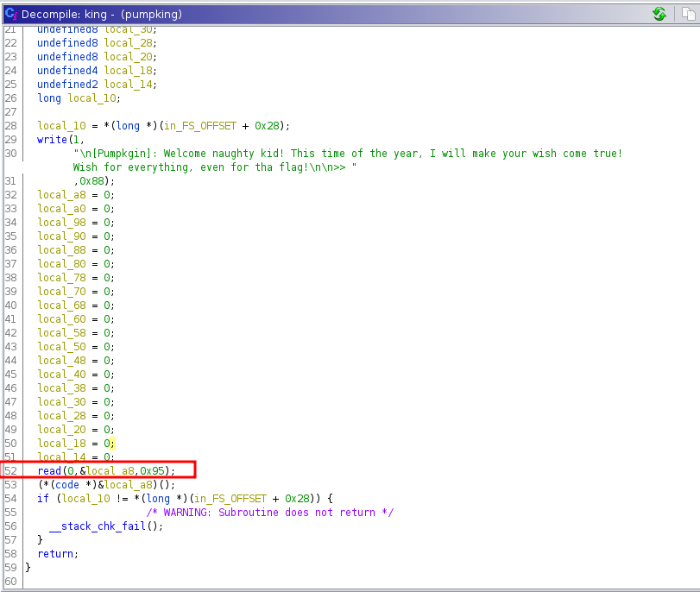The width and height of the screenshot is (700, 592).
Task: Click the Decompile: king title bar
Action: click(x=104, y=14)
